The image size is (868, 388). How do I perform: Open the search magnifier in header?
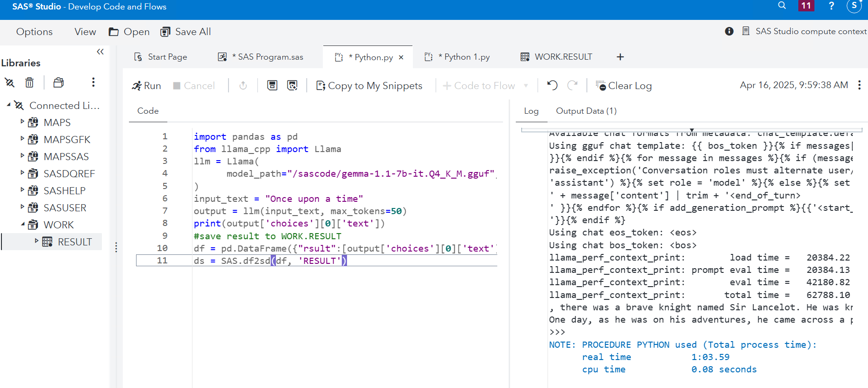782,6
